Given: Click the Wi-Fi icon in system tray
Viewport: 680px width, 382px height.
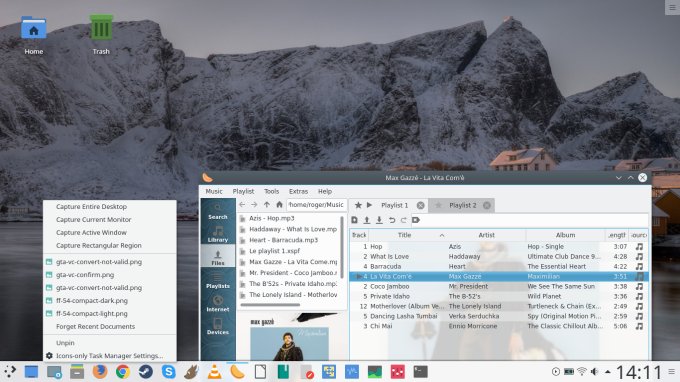Looking at the screenshot, I should [582, 372].
